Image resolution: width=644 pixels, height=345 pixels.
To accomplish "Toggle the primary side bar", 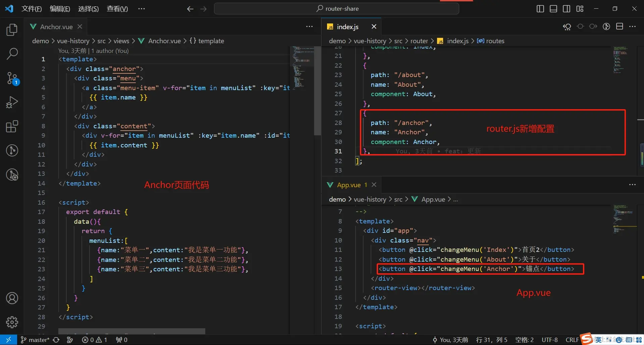I will 540,9.
